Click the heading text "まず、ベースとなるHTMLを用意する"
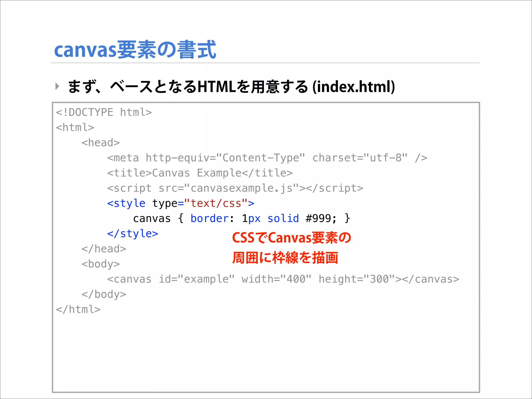532x399 pixels. 188,87
